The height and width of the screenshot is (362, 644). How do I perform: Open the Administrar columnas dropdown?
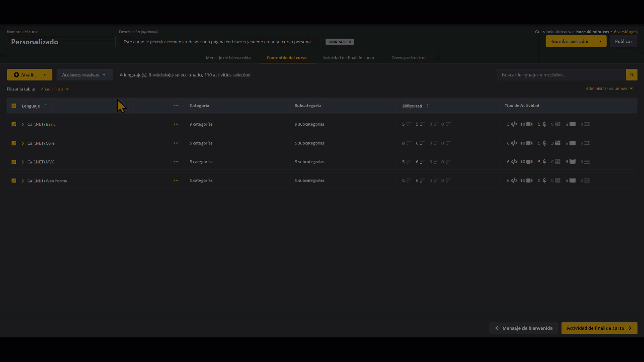tap(609, 88)
